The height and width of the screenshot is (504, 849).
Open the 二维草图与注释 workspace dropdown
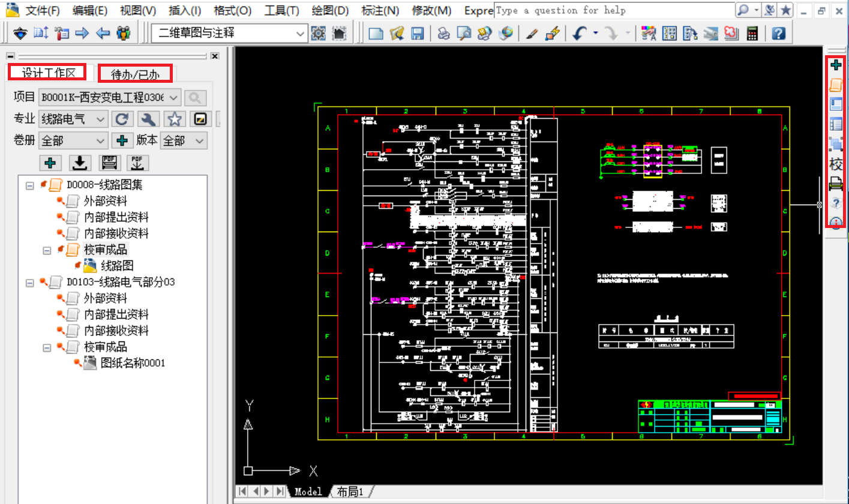point(301,34)
